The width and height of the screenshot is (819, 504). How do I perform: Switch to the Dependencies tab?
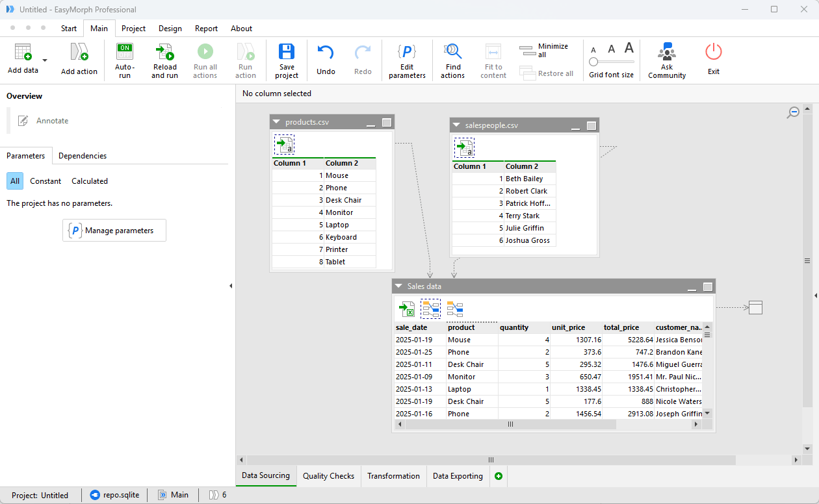[83, 156]
